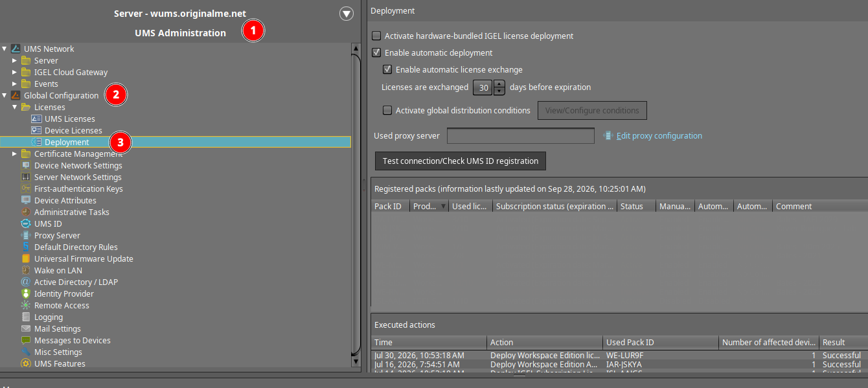Image resolution: width=868 pixels, height=388 pixels.
Task: Expand the Server folder node
Action: coord(15,61)
